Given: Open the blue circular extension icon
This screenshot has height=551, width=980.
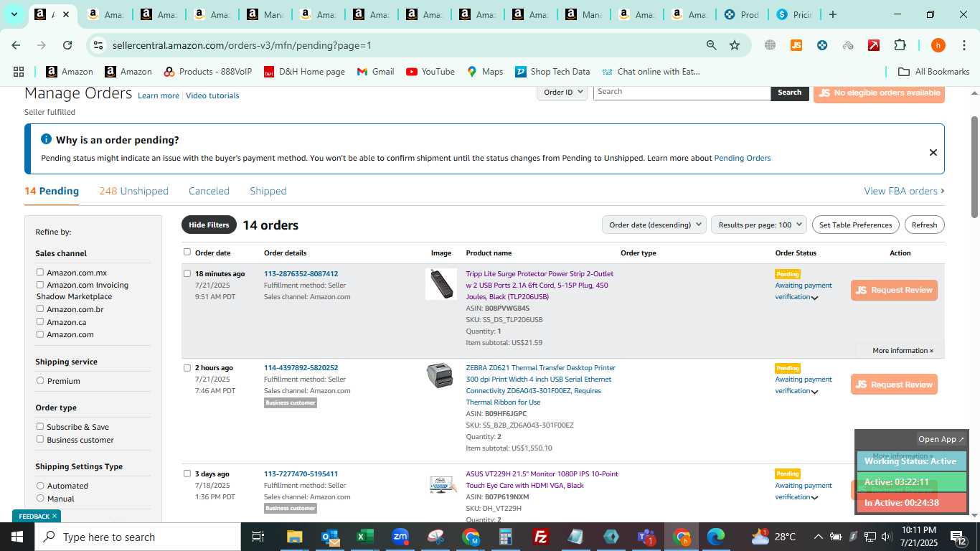Looking at the screenshot, I should (x=822, y=45).
